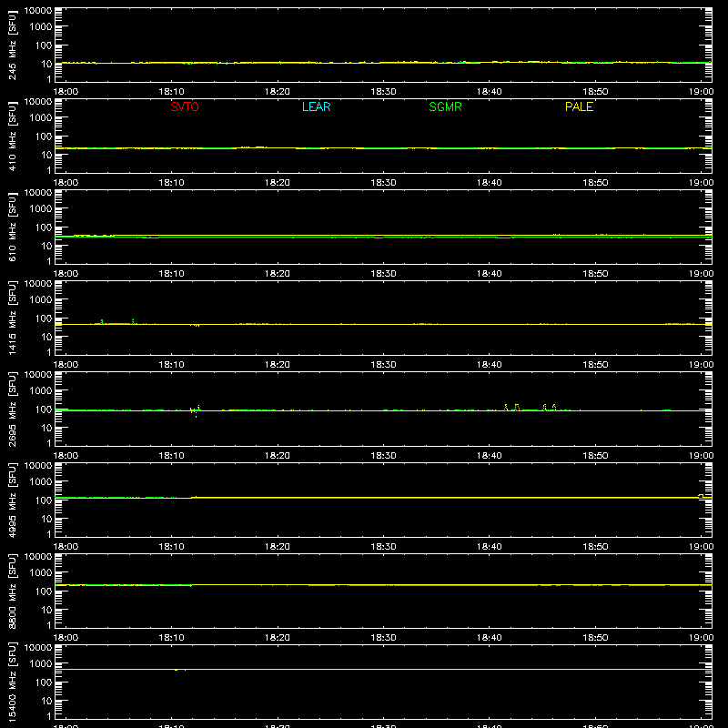Click the cyan LEAR station label
This screenshot has width=728, height=728.
[316, 106]
